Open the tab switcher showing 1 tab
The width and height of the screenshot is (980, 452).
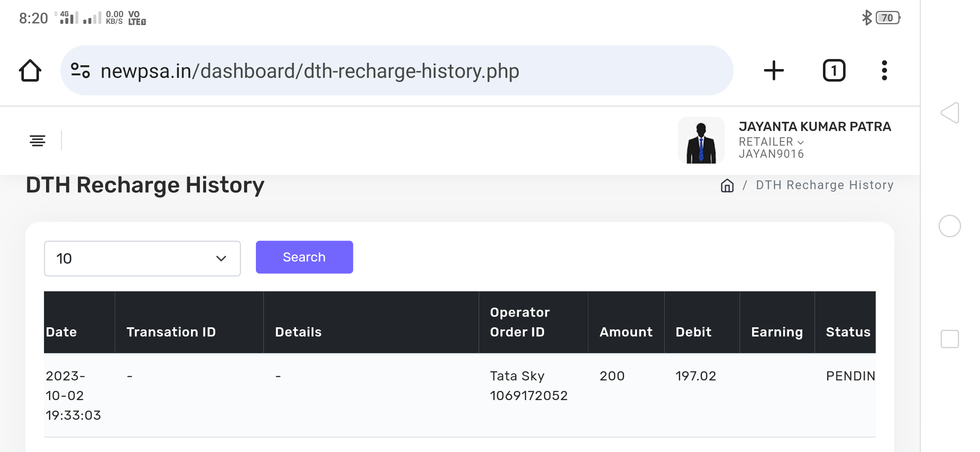pyautogui.click(x=834, y=70)
